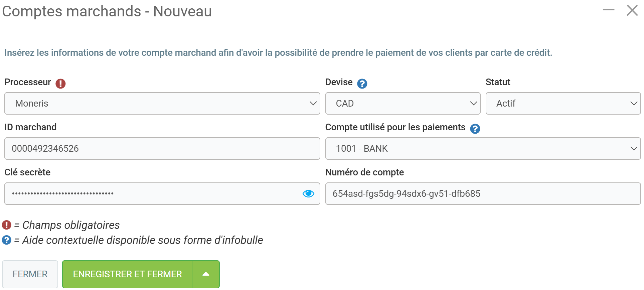
Task: Open the Devise dropdown showing CAD
Action: (402, 104)
